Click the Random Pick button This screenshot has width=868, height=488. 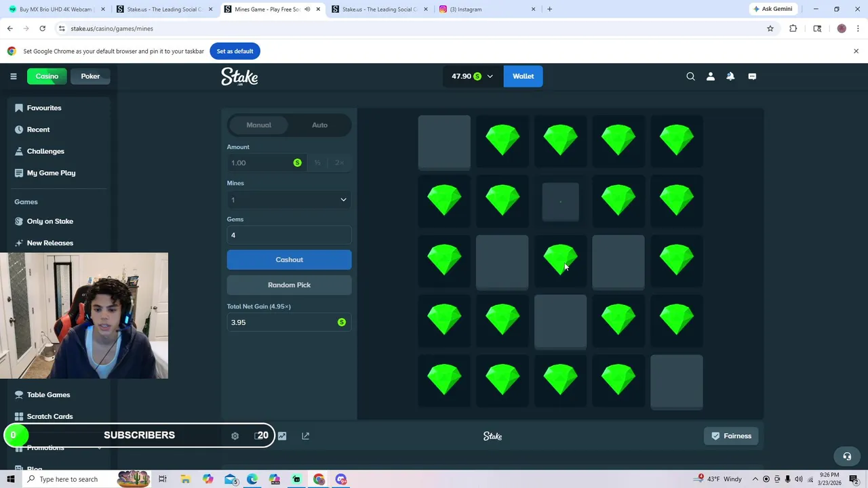[x=289, y=285]
